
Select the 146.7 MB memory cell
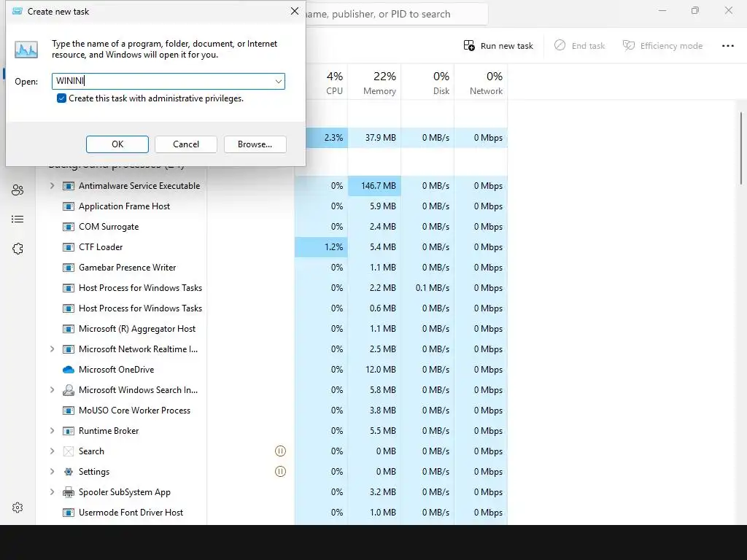[x=374, y=186]
